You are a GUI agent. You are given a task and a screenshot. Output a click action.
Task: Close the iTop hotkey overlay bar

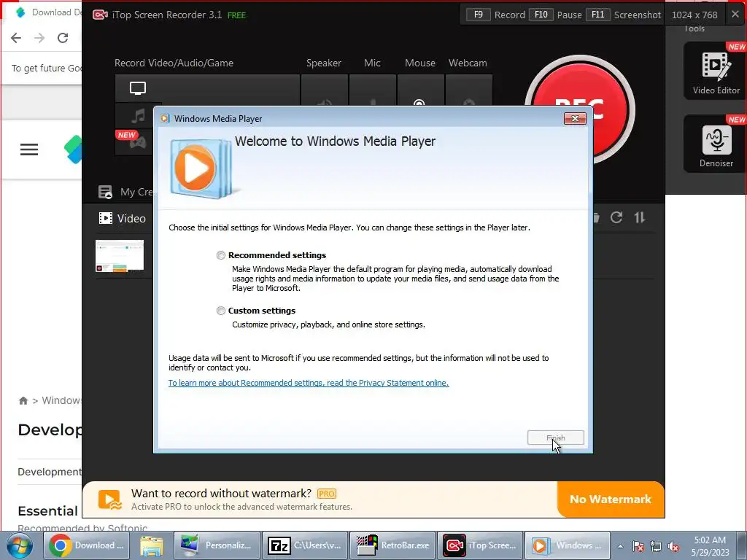coord(735,15)
